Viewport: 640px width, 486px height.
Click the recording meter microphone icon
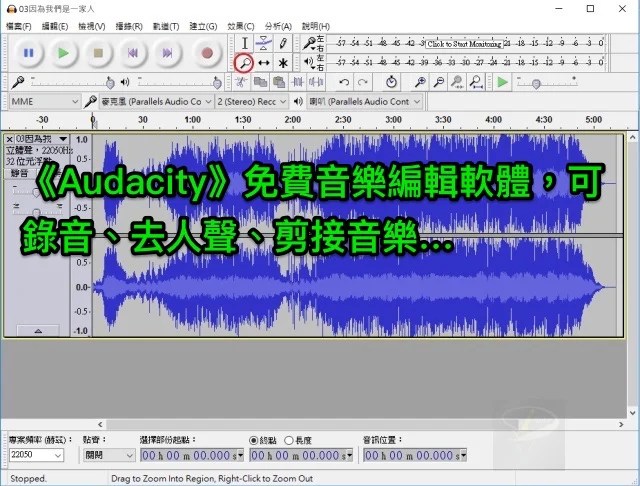click(309, 42)
